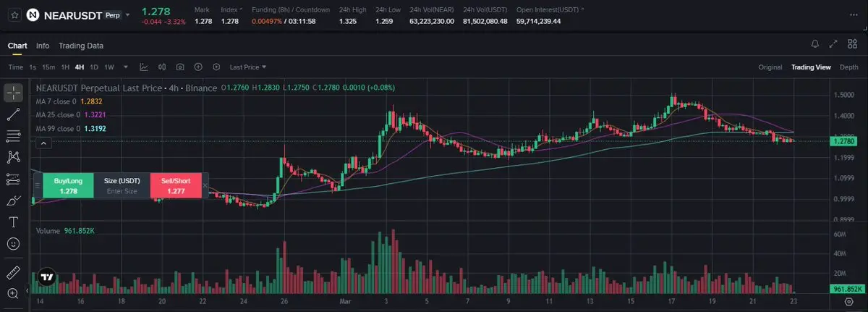Select the zoom in tool

click(x=14, y=294)
